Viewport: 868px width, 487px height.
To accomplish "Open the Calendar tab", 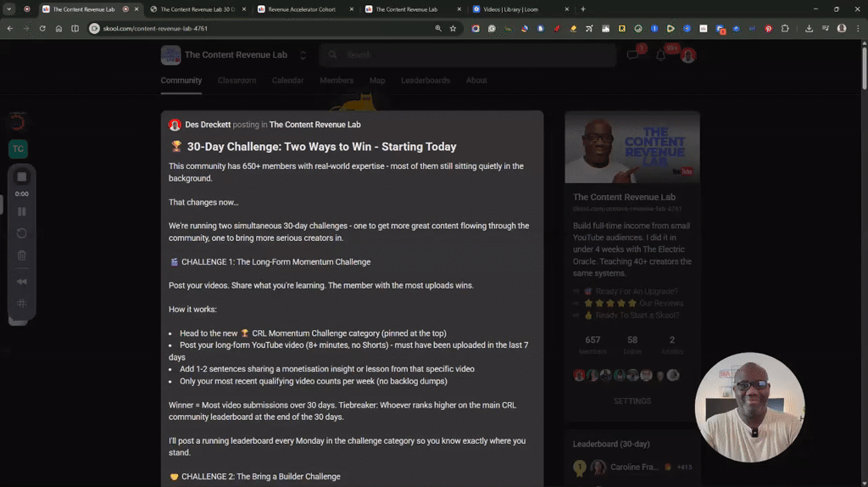I will tap(288, 81).
